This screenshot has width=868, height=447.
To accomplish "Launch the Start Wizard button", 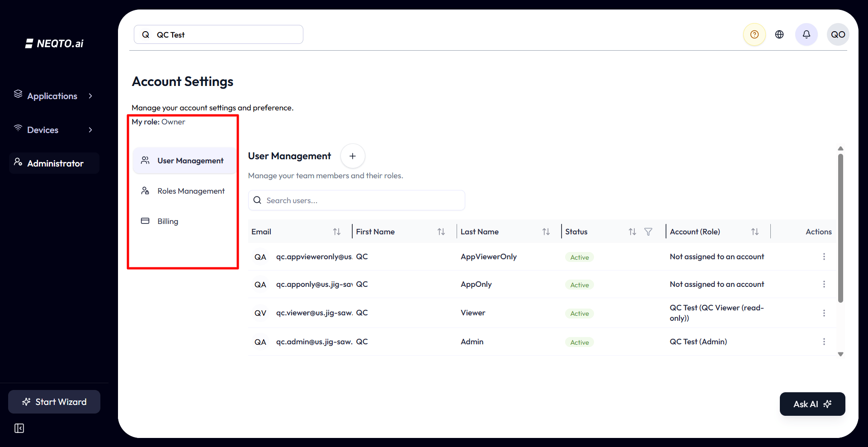I will point(54,402).
